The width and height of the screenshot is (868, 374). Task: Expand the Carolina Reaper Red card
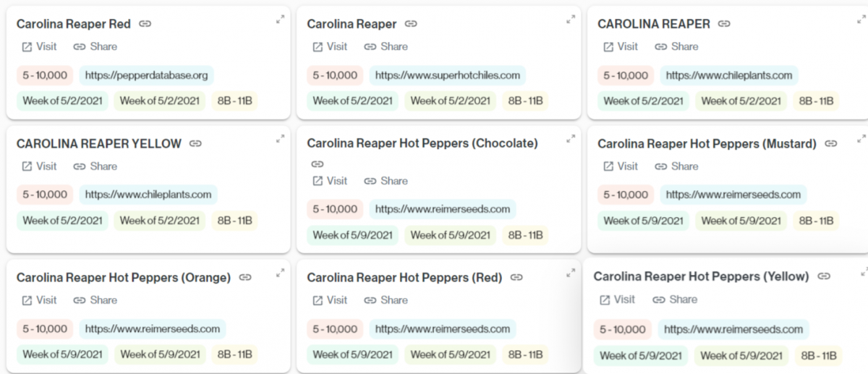pyautogui.click(x=280, y=20)
